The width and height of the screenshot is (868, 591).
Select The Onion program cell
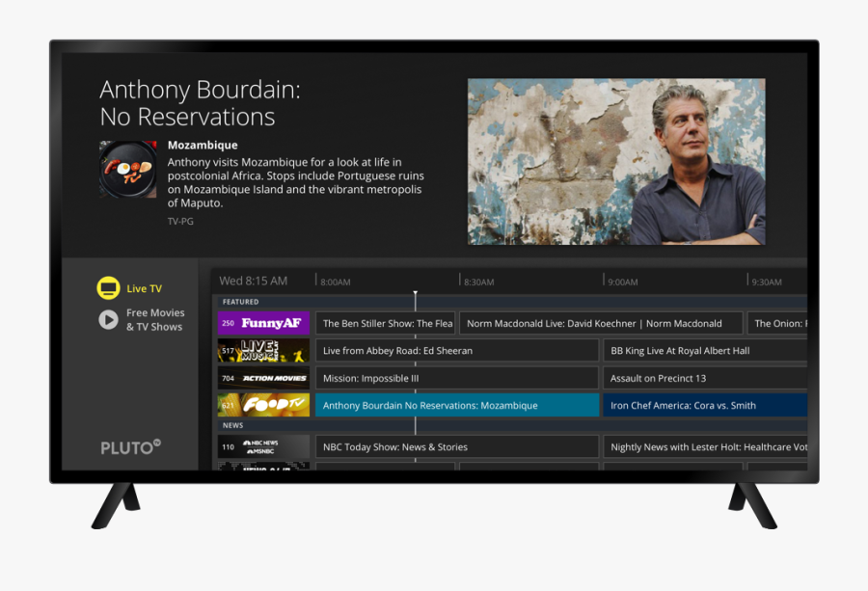tap(777, 323)
